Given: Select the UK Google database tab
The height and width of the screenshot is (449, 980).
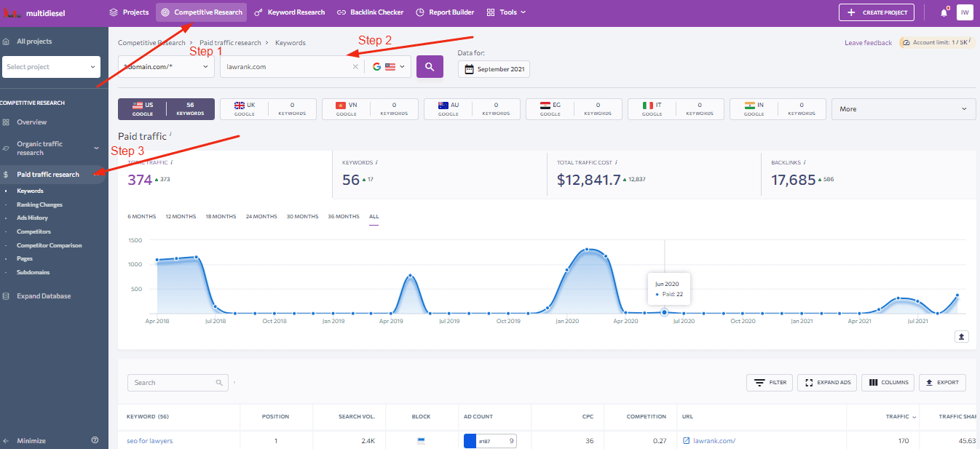Looking at the screenshot, I should coord(267,109).
